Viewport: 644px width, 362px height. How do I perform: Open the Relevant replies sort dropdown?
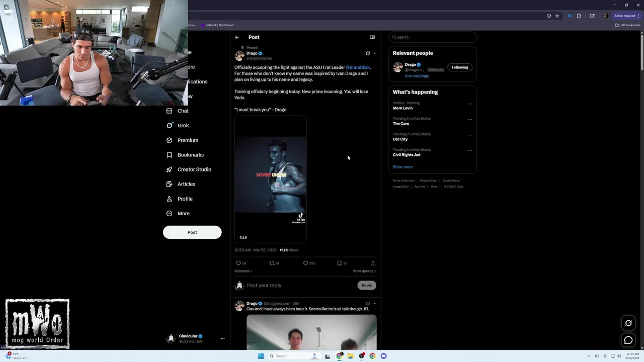coord(243,271)
